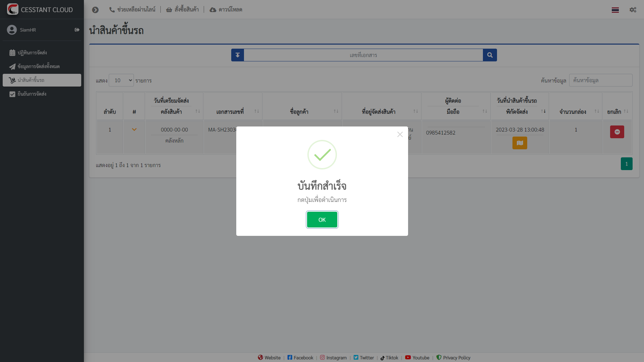Click the blue search magnifier button

(490, 55)
